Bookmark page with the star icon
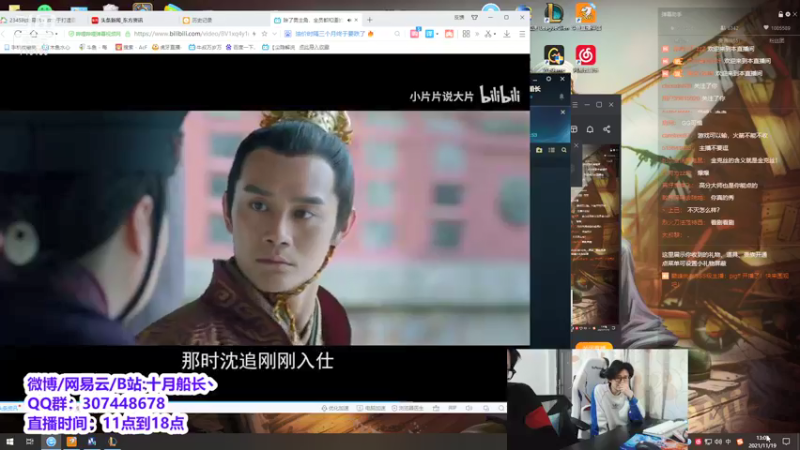This screenshot has height=450, width=800. pyautogui.click(x=264, y=34)
